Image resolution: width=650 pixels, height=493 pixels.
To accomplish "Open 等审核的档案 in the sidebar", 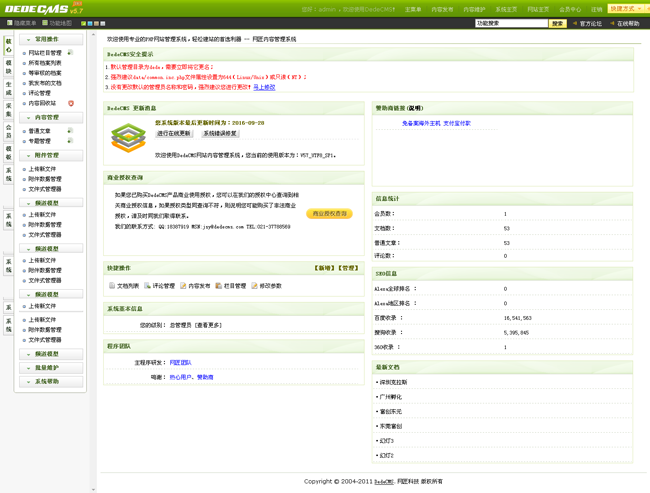I will click(45, 73).
